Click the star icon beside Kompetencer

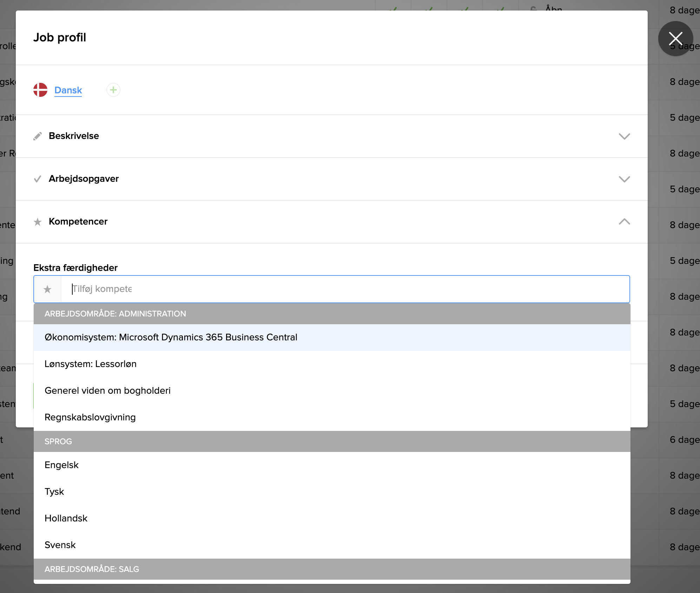(38, 222)
